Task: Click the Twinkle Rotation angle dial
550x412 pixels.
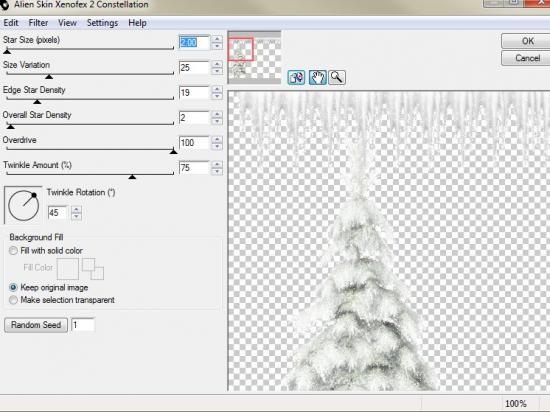Action: coord(23,205)
